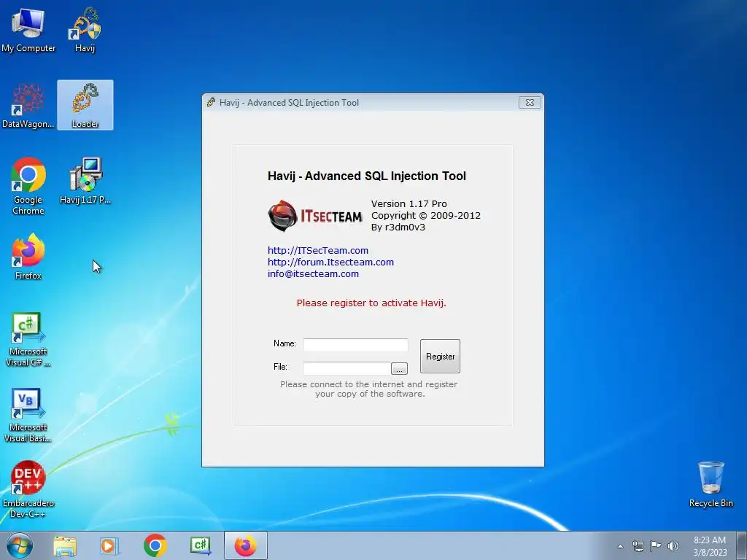Select the Embarcadero Dev-C++ desktop shortcut

pyautogui.click(x=28, y=489)
